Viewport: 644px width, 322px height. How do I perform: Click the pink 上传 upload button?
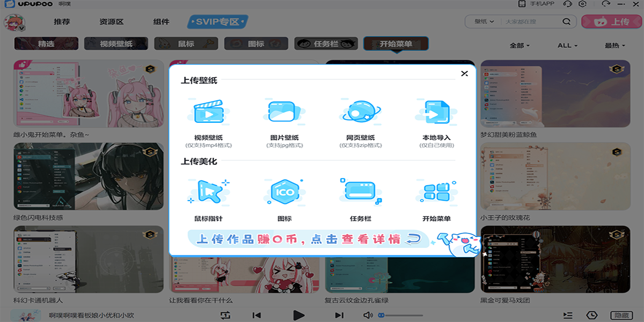(x=611, y=20)
